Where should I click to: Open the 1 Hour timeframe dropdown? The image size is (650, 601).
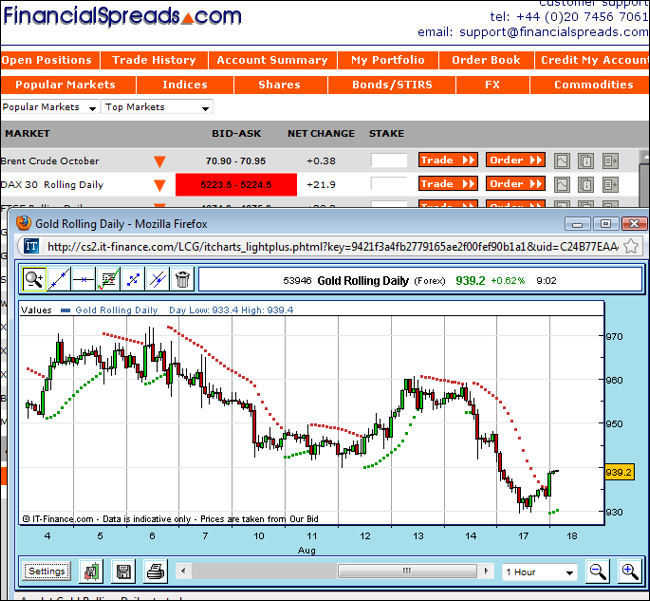539,572
